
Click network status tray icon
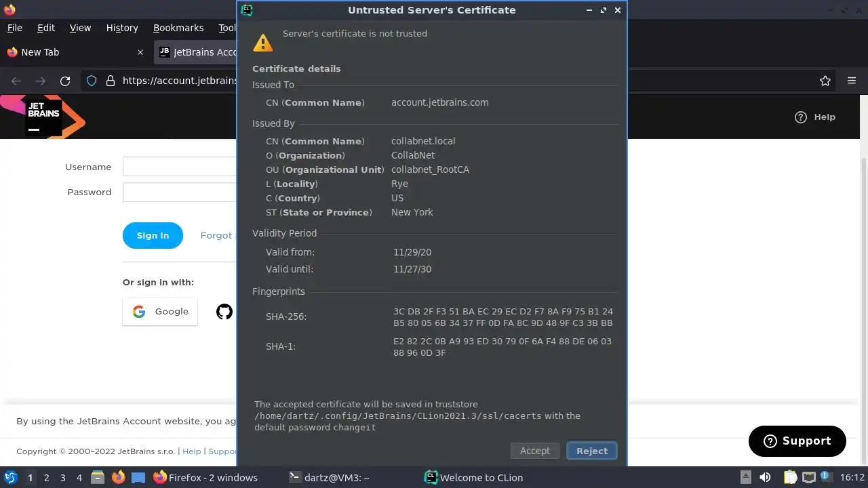pos(810,477)
